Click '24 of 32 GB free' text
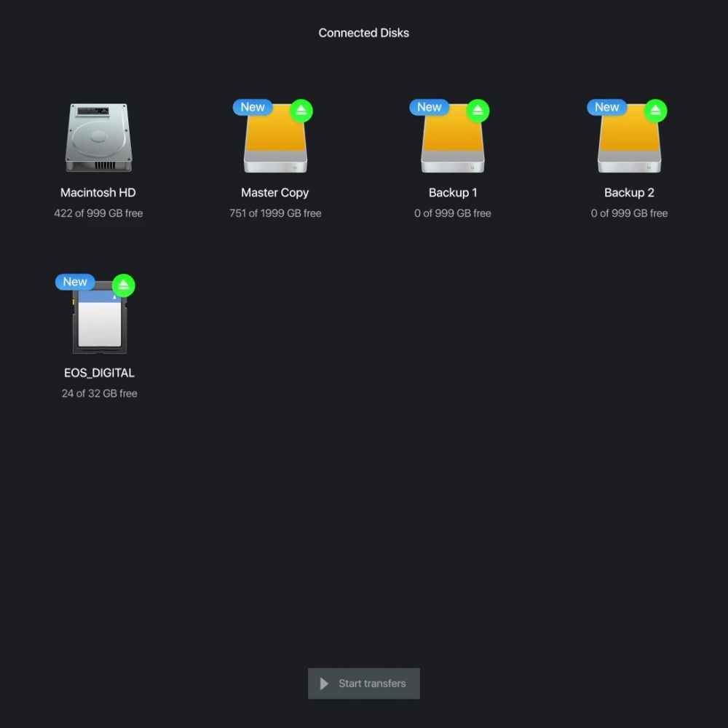Viewport: 728px width, 728px height. pyautogui.click(x=99, y=393)
